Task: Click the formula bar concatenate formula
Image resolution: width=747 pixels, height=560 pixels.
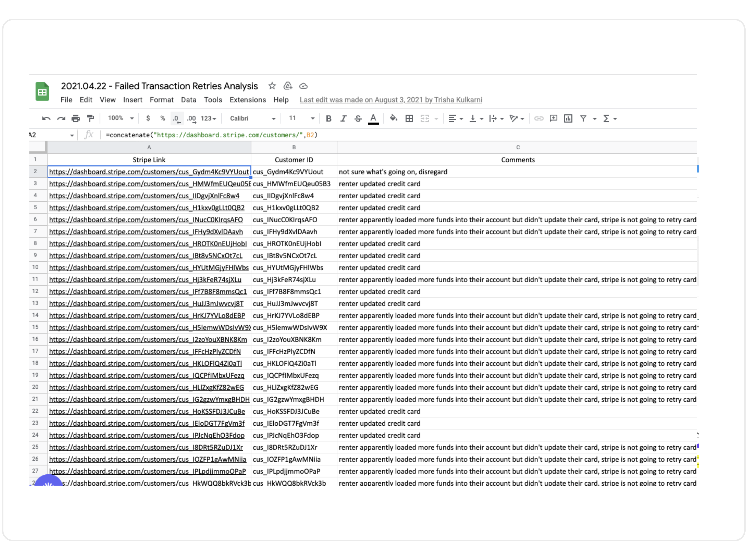Action: click(212, 135)
